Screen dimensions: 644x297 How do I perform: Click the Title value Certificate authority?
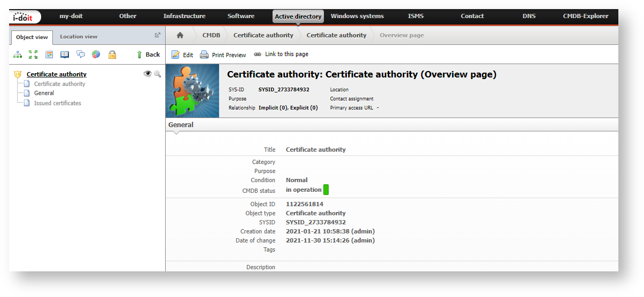(316, 150)
